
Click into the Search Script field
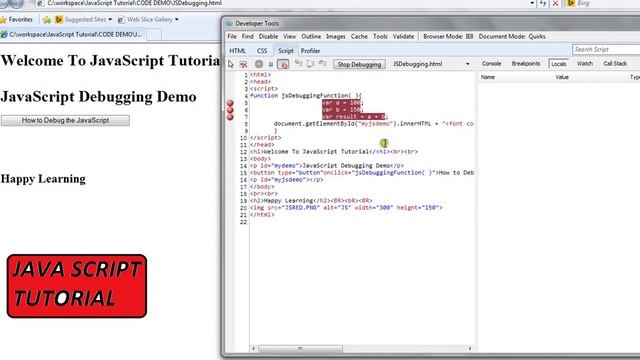pos(606,49)
